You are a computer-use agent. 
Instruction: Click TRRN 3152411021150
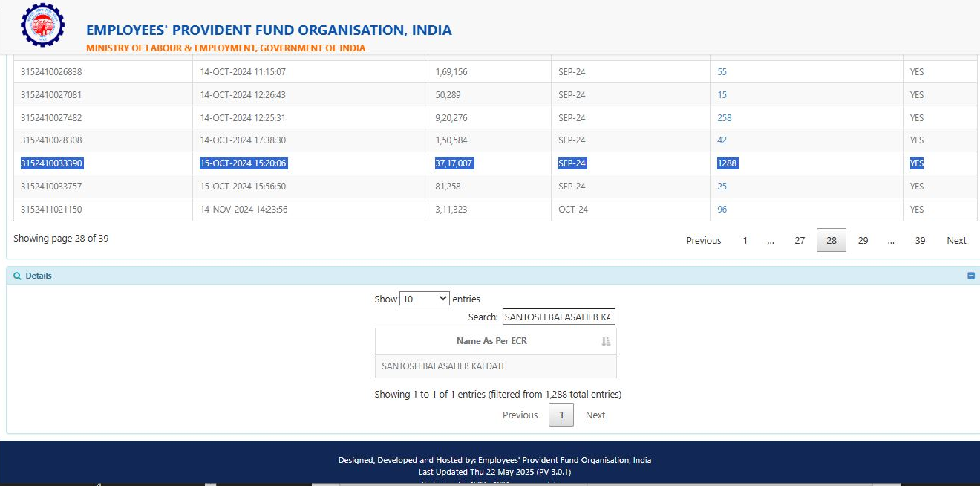click(x=51, y=210)
